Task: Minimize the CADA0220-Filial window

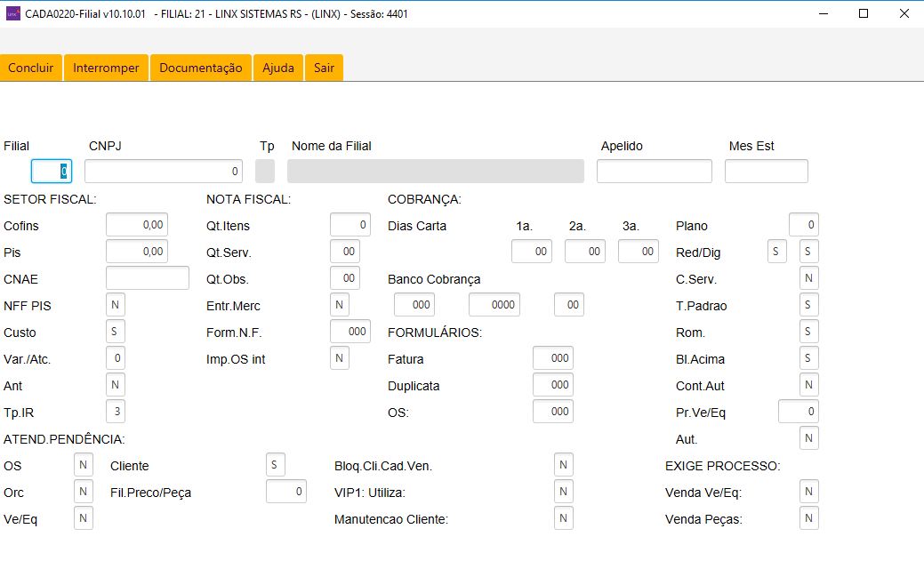Action: pyautogui.click(x=824, y=13)
